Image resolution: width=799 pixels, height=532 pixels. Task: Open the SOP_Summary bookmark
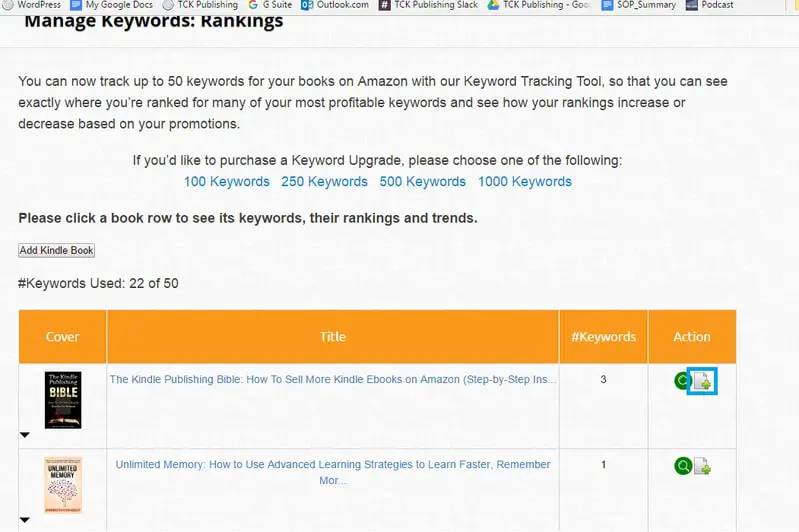638,5
